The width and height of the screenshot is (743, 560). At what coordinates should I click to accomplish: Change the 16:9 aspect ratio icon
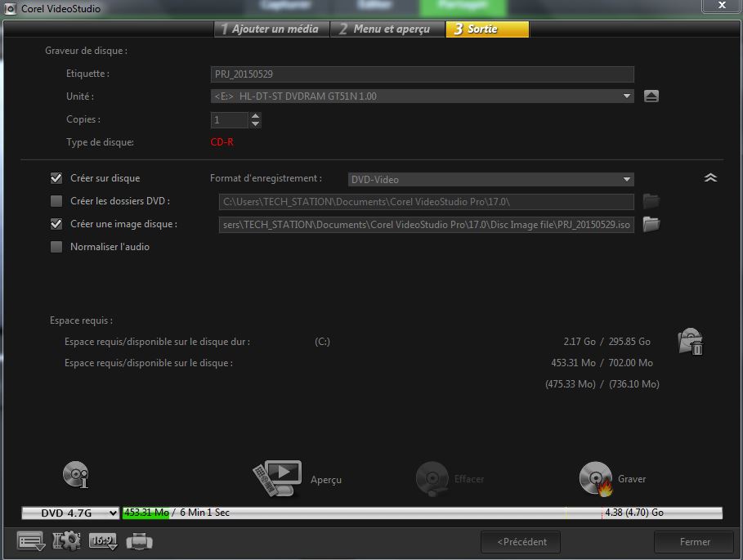[x=103, y=541]
